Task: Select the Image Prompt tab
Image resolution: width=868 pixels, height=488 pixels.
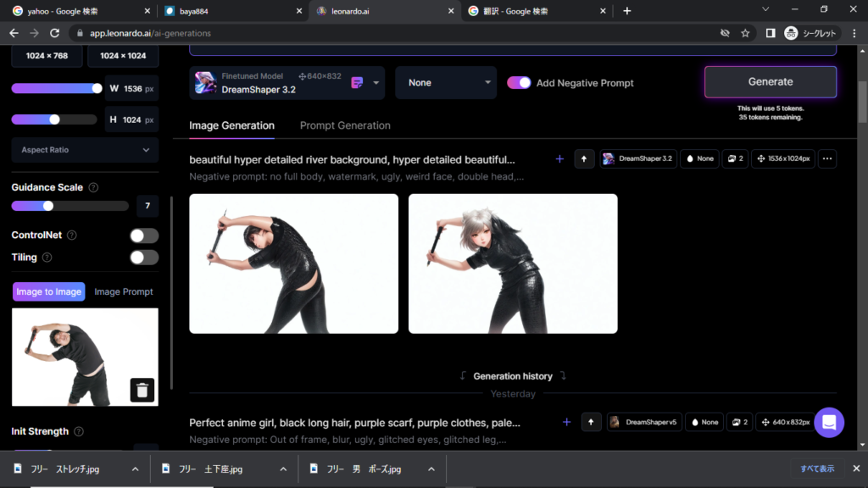Action: click(x=124, y=291)
